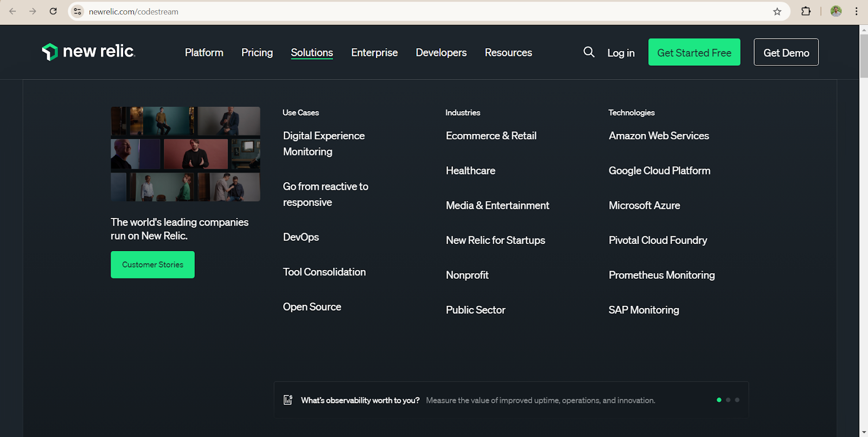Select SAP Monitoring link

643,310
